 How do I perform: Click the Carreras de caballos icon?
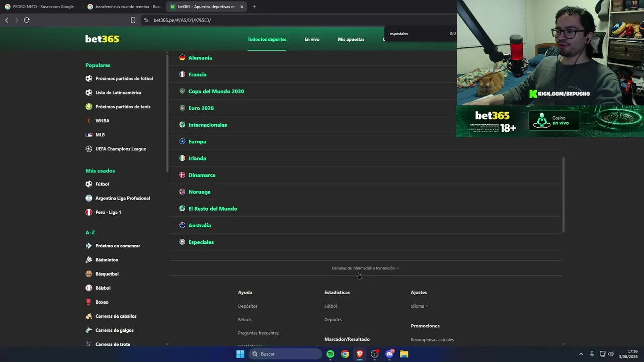click(89, 316)
